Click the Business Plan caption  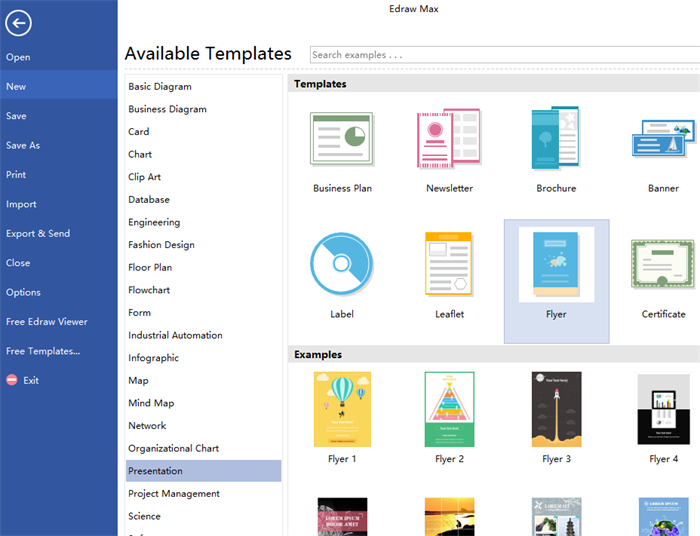pos(342,188)
